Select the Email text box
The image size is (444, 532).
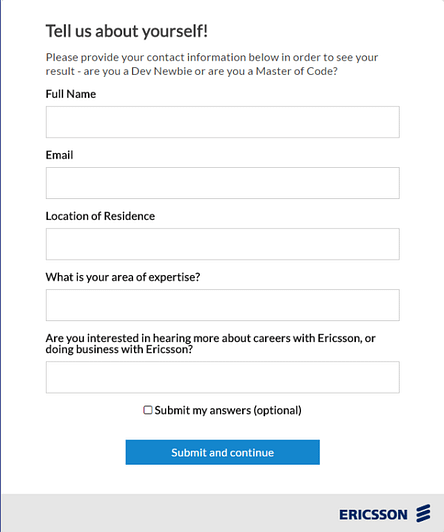coord(223,183)
